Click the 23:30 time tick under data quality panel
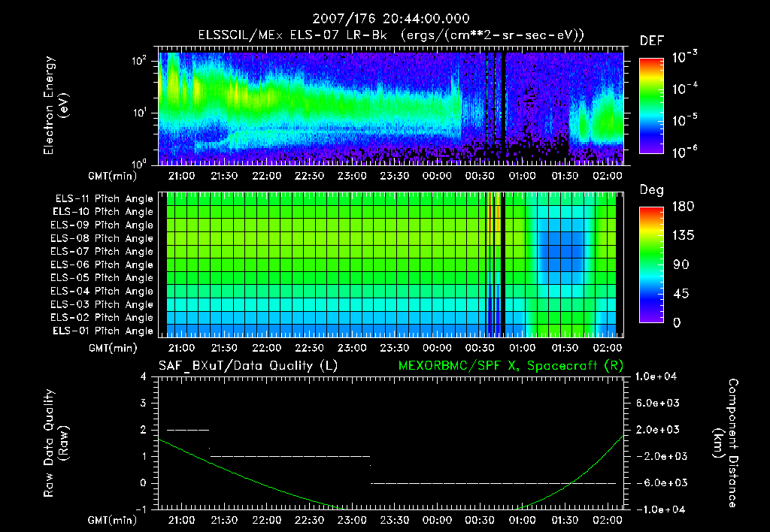770x532 pixels. tap(394, 520)
